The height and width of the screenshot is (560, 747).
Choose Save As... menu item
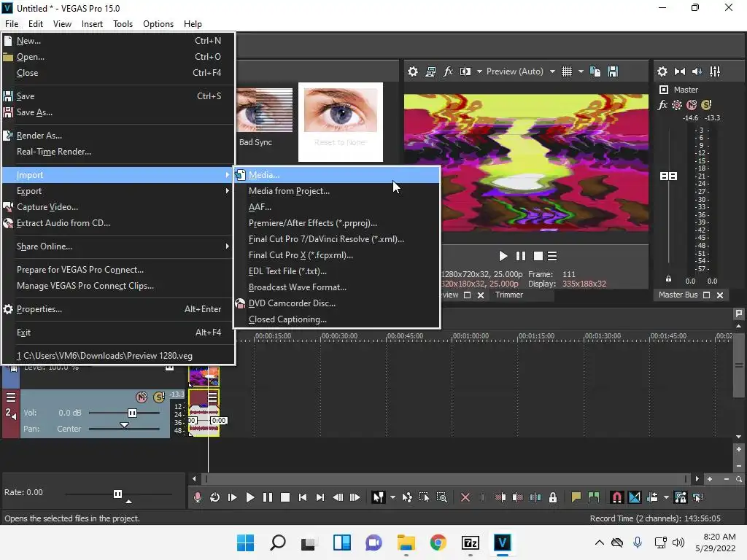coord(119,112)
